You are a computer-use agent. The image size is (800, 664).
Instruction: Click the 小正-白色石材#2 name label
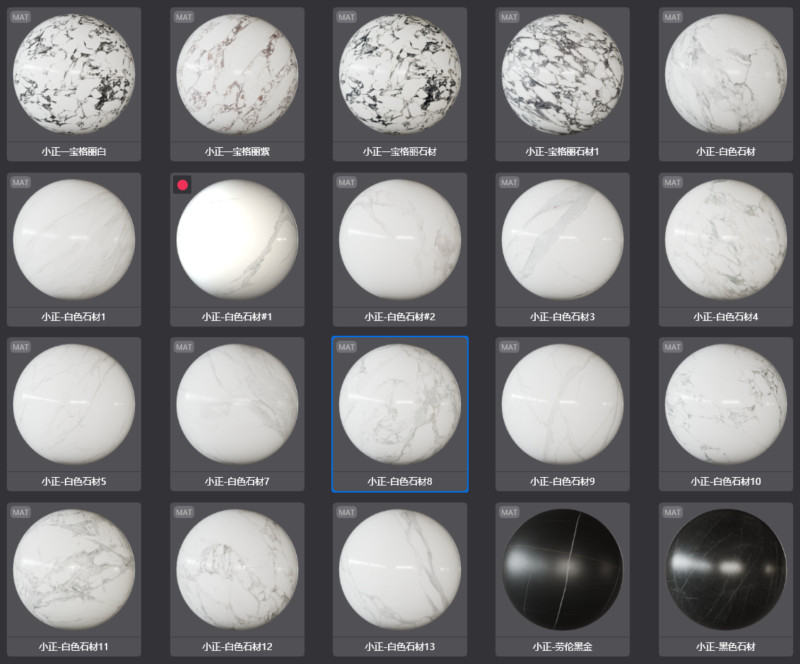[400, 317]
